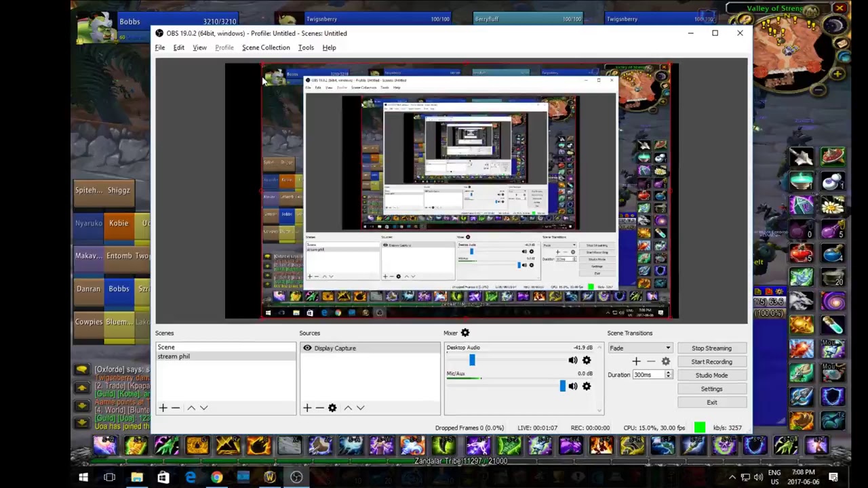Select the 'Scene' item in Scenes
Viewport: 868px width, 488px height.
[x=225, y=347]
